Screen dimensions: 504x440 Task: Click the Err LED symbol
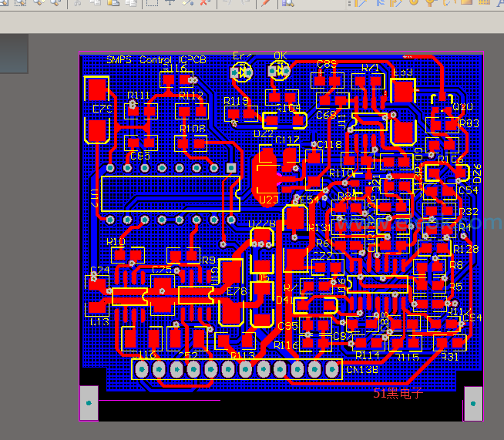[242, 72]
